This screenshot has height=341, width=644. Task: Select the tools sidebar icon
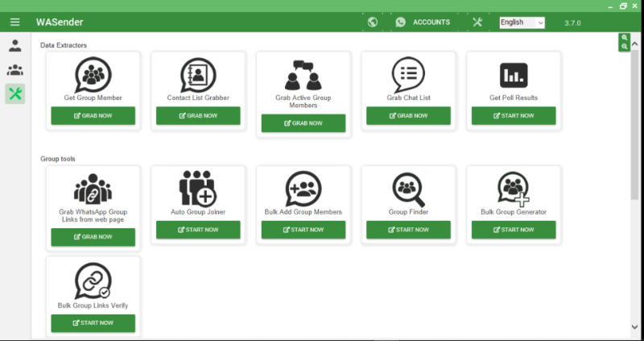coord(15,94)
